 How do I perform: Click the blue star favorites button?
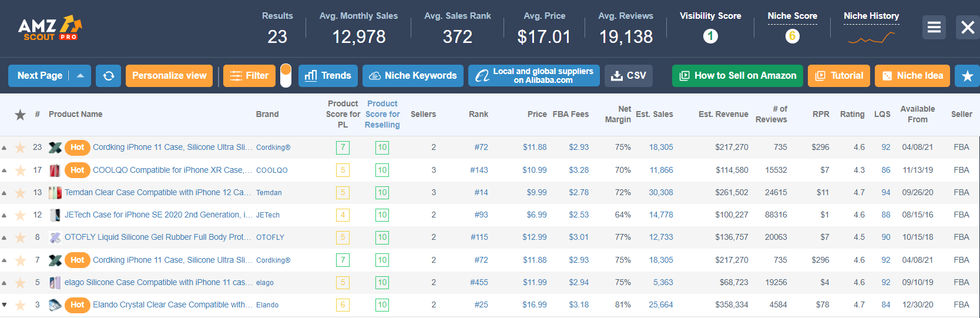point(967,76)
